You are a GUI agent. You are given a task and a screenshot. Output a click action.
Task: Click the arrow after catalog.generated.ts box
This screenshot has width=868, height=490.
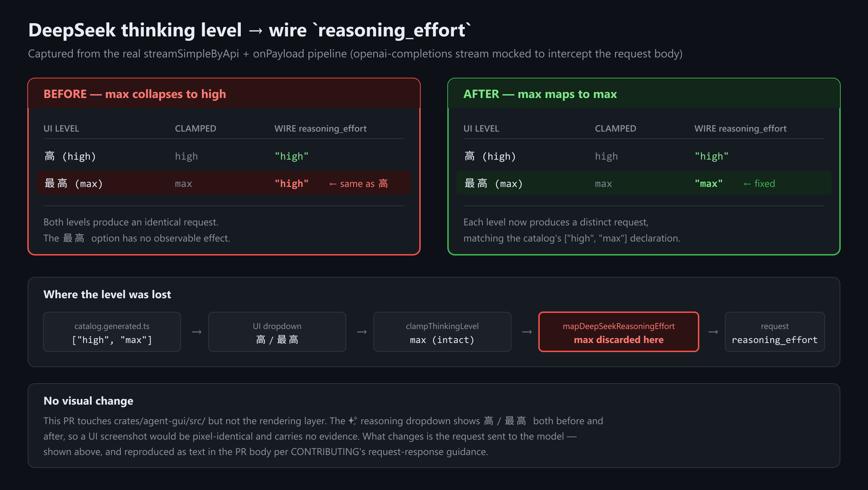click(x=197, y=332)
